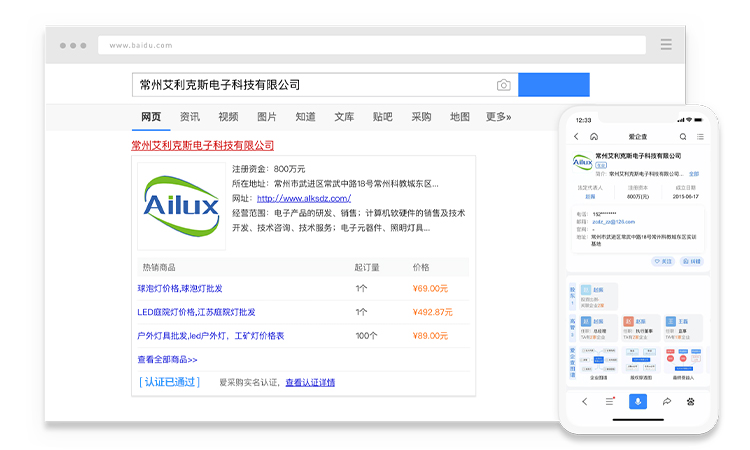Click the [认证已通过] badge
The width and height of the screenshot is (750, 450).
tap(169, 382)
